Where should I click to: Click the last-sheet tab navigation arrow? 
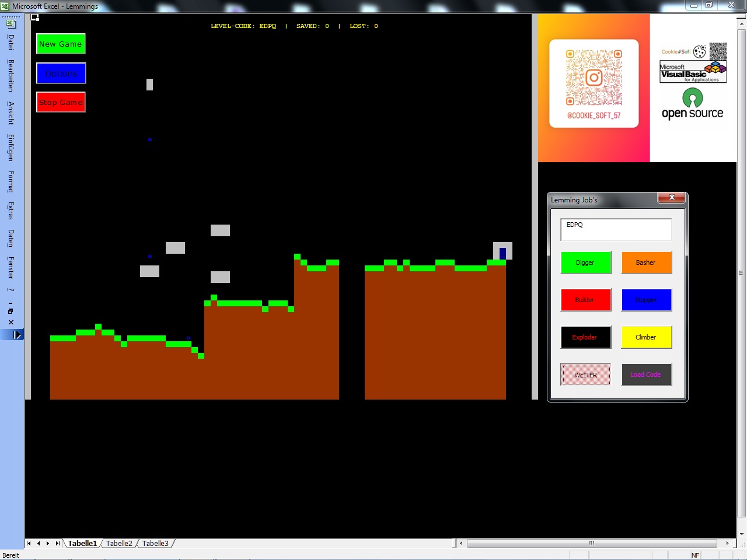(x=57, y=543)
